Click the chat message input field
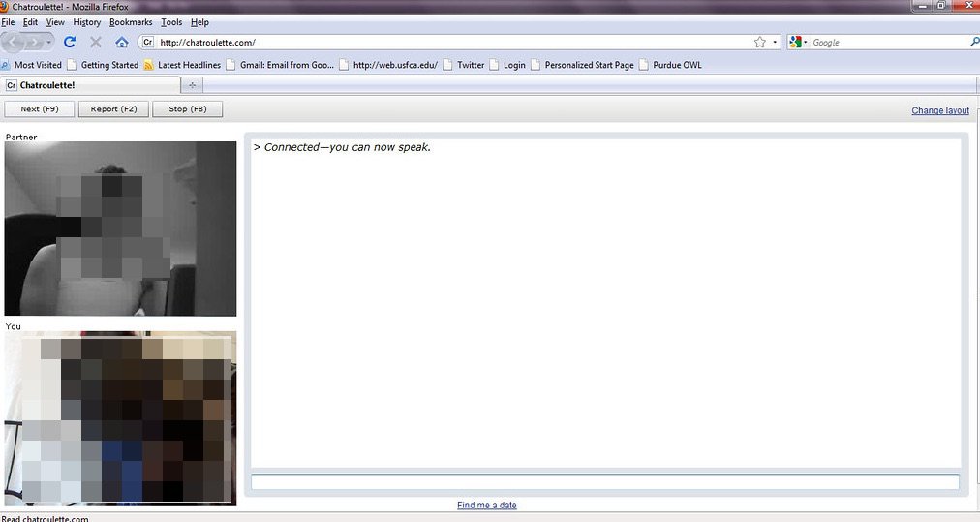The image size is (980, 522). tap(605, 481)
